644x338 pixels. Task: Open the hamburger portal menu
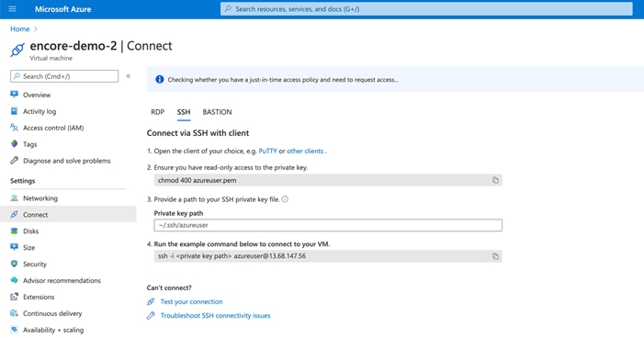click(12, 9)
